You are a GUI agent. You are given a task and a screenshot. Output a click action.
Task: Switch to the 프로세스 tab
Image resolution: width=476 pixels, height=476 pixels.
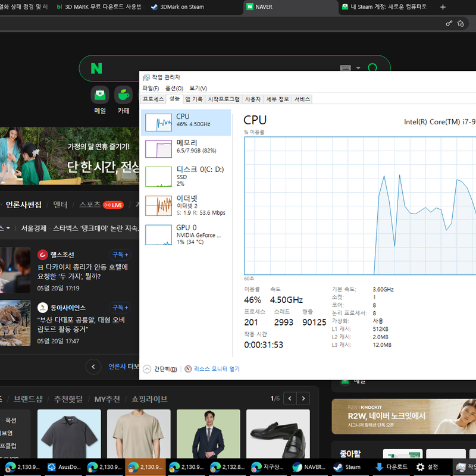(x=154, y=99)
